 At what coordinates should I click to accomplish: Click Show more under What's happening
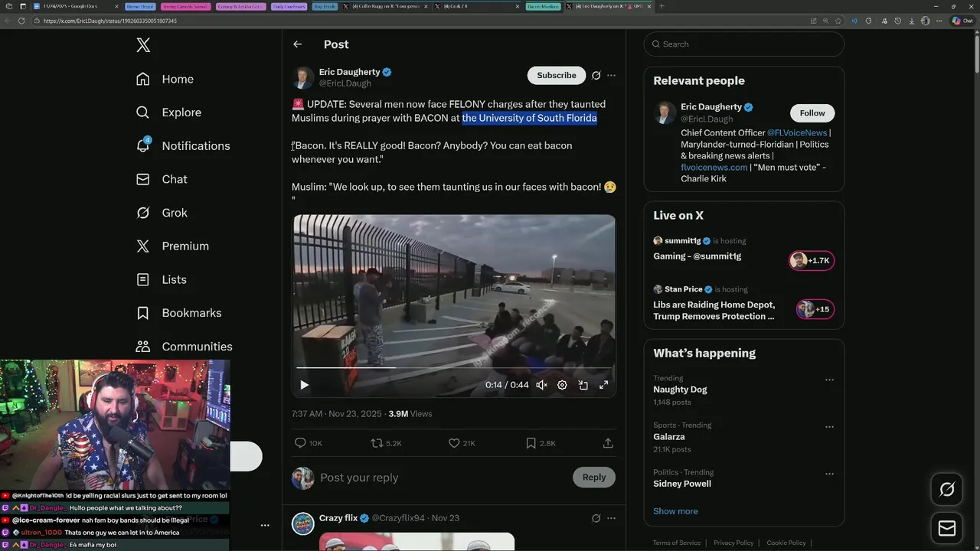tap(675, 511)
